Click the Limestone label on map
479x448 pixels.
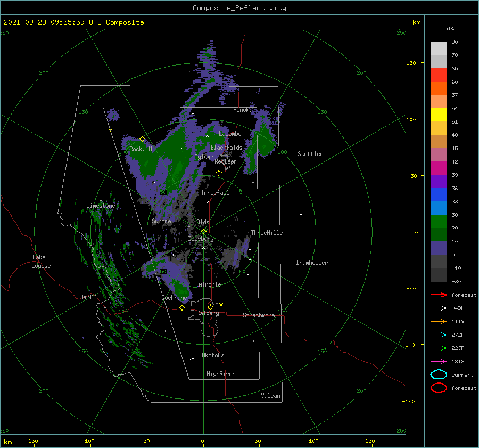(x=101, y=206)
